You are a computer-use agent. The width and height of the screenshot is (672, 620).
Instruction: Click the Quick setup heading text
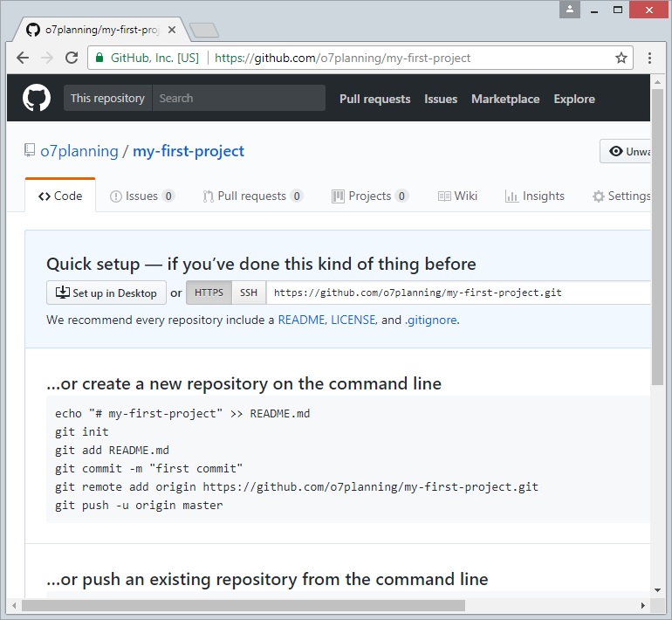coord(261,264)
